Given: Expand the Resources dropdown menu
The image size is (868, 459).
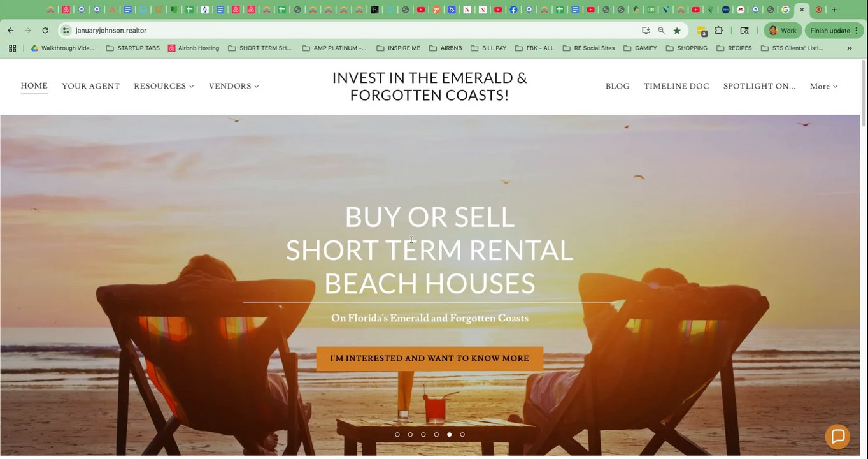Looking at the screenshot, I should tap(164, 86).
